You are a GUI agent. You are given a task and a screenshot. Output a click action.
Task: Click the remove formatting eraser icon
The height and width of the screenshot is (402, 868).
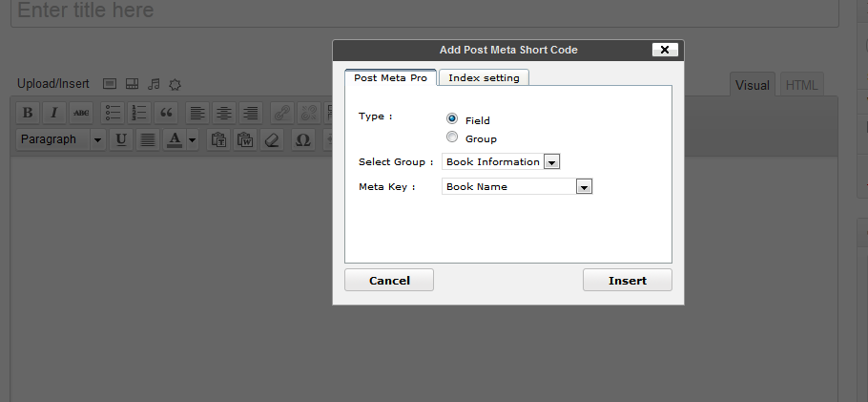(x=272, y=139)
